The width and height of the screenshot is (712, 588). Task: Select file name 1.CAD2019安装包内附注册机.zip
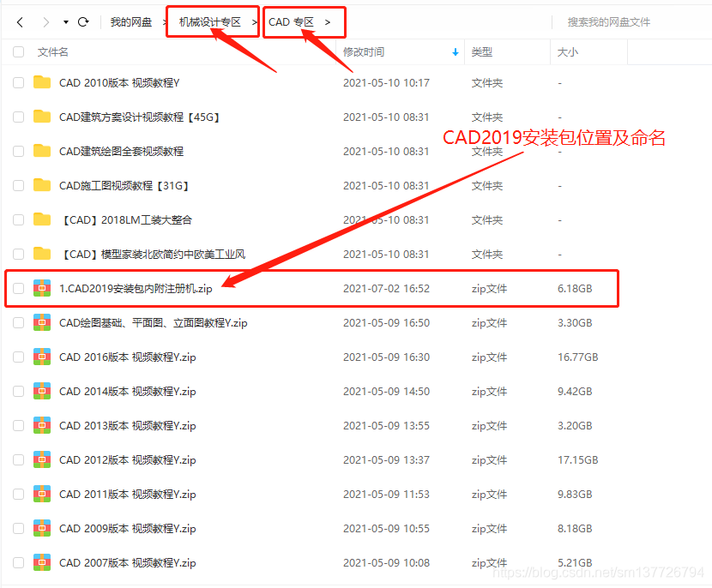(136, 289)
